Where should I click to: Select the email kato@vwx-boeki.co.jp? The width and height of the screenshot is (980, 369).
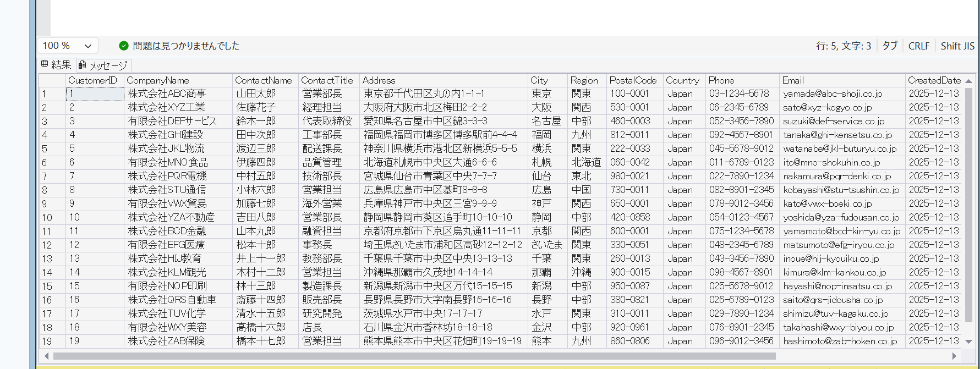click(x=842, y=204)
